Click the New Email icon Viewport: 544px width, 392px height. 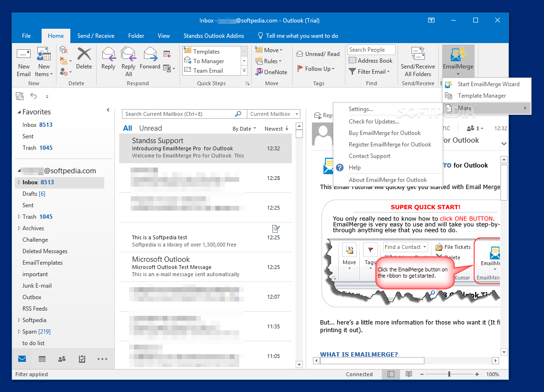point(23,55)
